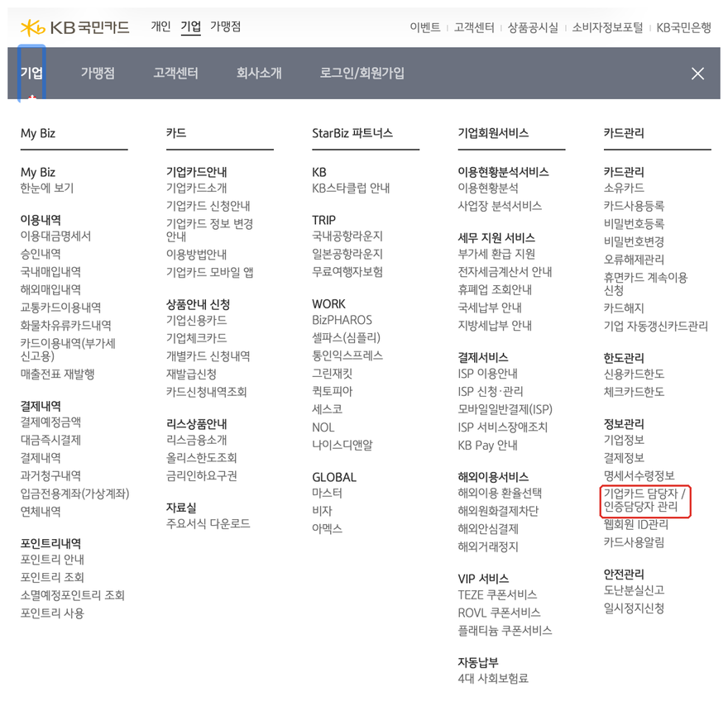Open 해외거래정지

point(488,547)
